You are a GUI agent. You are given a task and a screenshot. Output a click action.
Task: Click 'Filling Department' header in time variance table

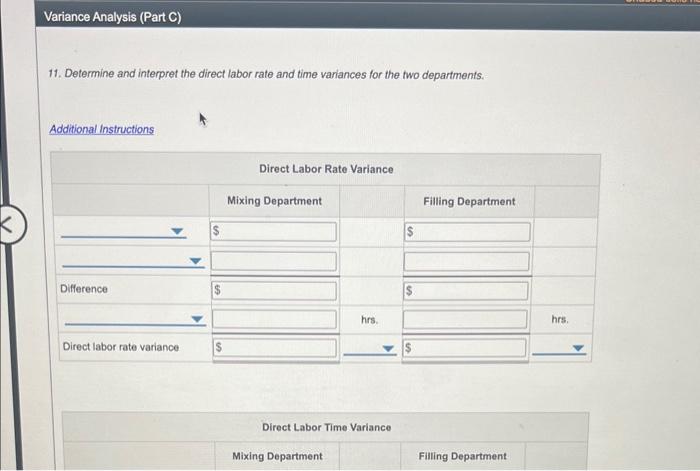pyautogui.click(x=462, y=456)
